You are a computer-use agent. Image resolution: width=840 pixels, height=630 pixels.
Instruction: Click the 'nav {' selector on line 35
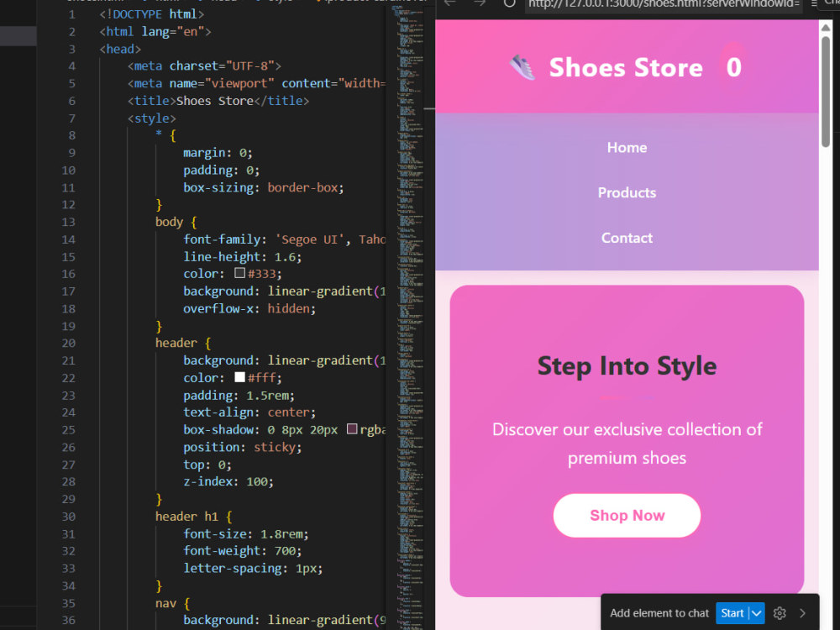click(172, 603)
